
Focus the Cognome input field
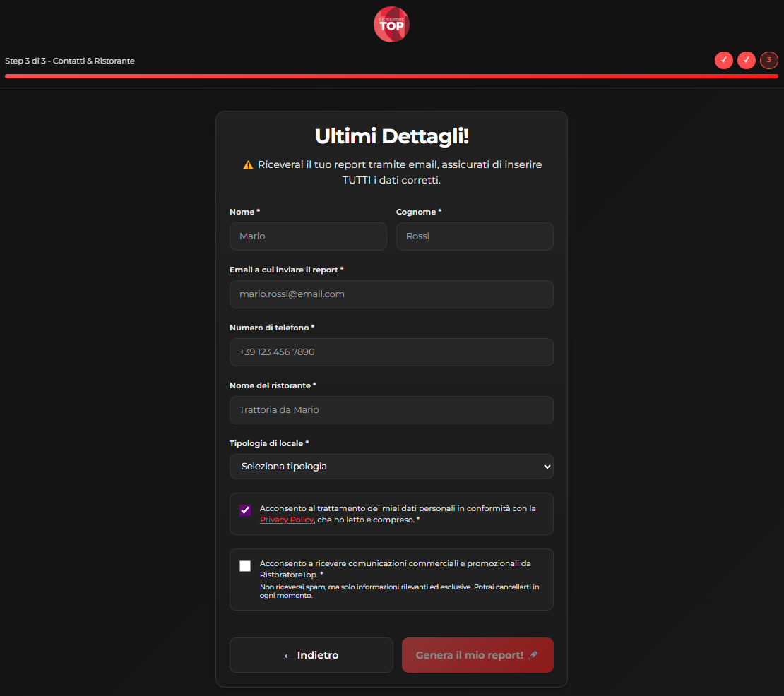point(475,236)
